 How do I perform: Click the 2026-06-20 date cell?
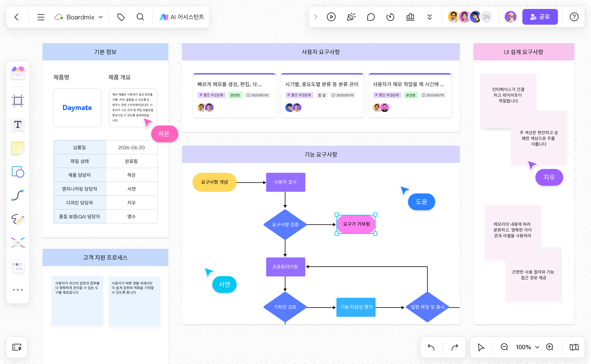(x=132, y=147)
